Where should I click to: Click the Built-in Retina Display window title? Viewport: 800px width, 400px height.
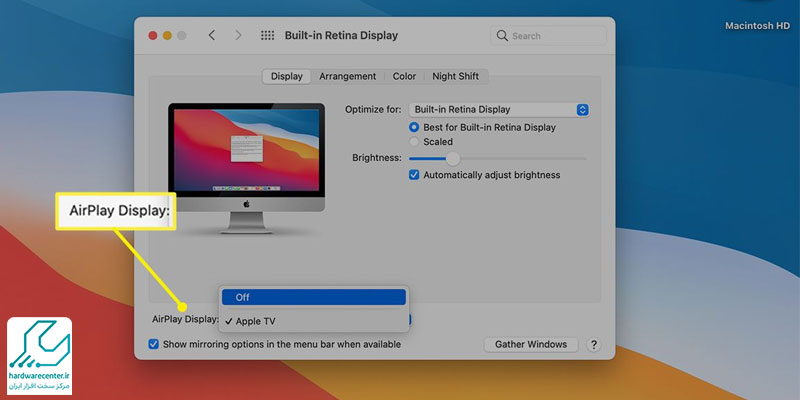pos(341,36)
